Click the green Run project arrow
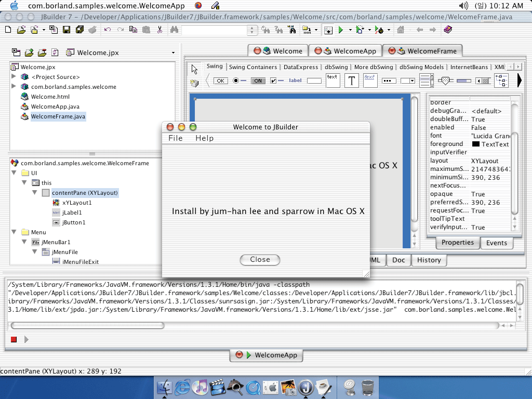The height and width of the screenshot is (399, 532). click(341, 30)
